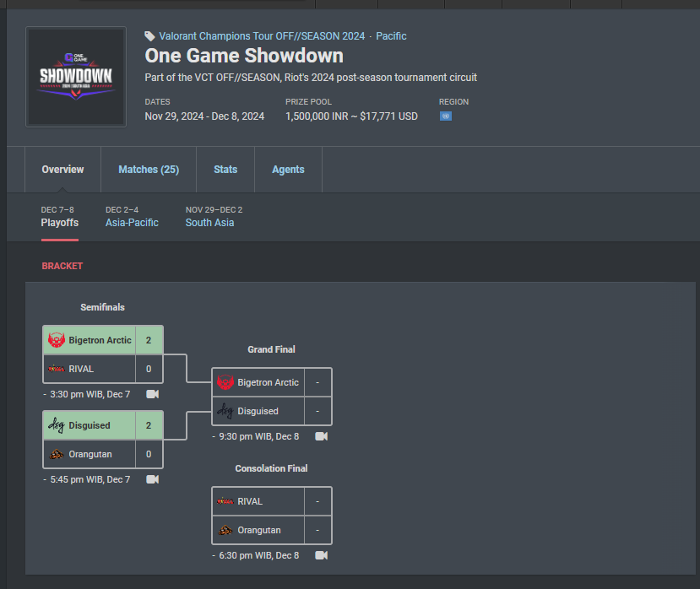700x589 pixels.
Task: Click Orangutan's semifinal score of 0
Action: 149,454
